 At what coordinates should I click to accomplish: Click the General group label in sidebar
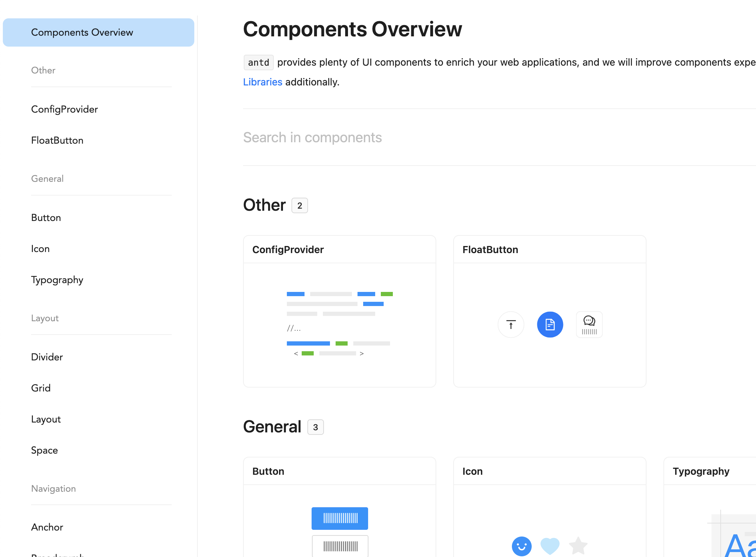click(47, 179)
